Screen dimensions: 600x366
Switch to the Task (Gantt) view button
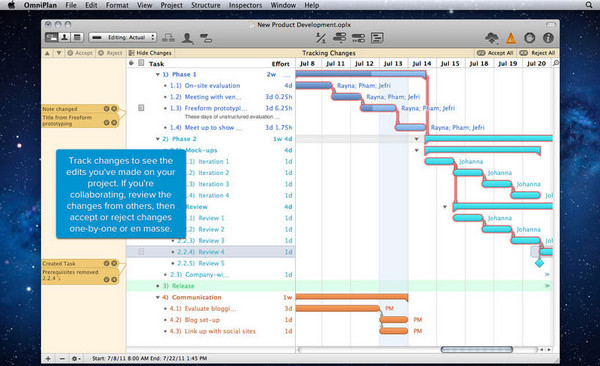[52, 37]
